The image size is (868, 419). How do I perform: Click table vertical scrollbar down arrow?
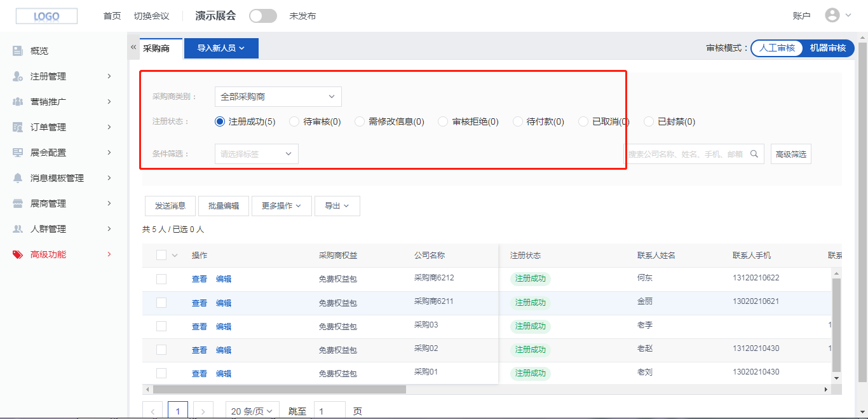click(836, 378)
